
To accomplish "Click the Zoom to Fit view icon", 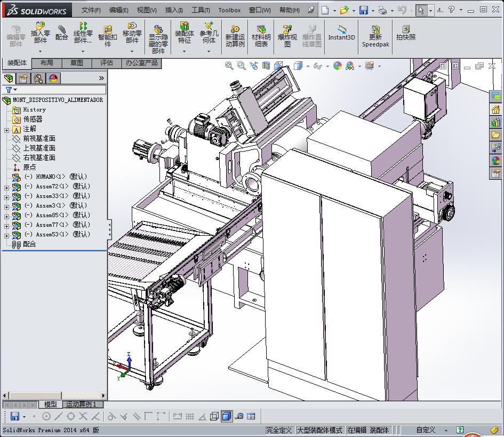I will pos(229,66).
